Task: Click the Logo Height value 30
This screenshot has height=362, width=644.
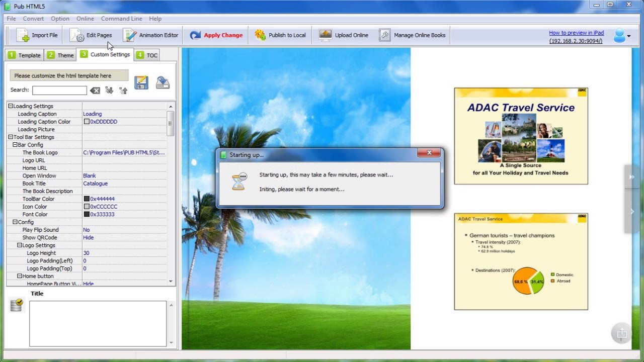Action: pyautogui.click(x=86, y=253)
